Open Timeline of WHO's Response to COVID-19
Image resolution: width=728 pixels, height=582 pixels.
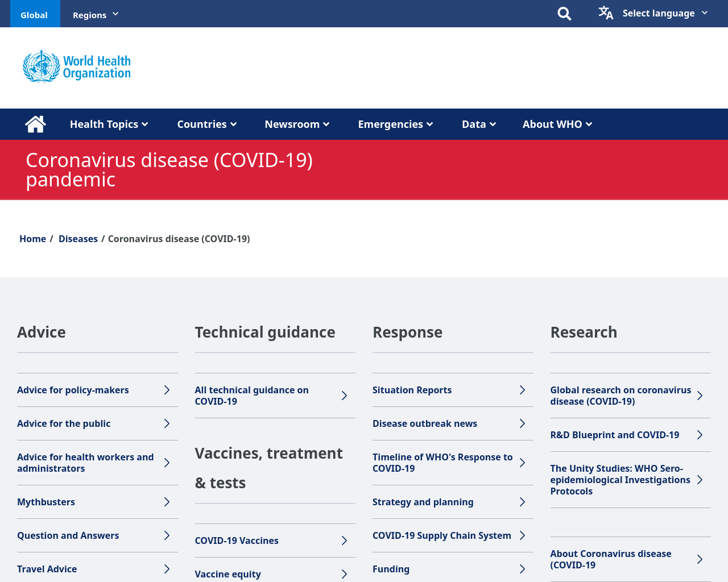442,463
